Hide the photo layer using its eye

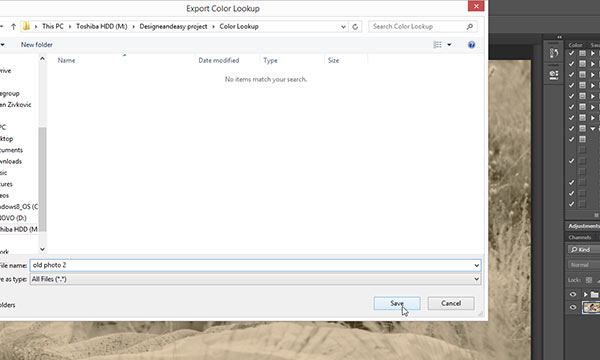[x=573, y=307]
